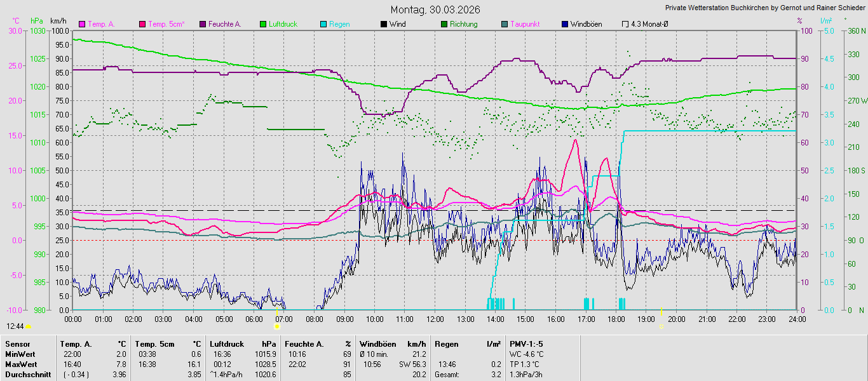Image resolution: width=868 pixels, height=381 pixels.
Task: Toggle the 4.3 Monat-Ø legend box
Action: pos(625,24)
